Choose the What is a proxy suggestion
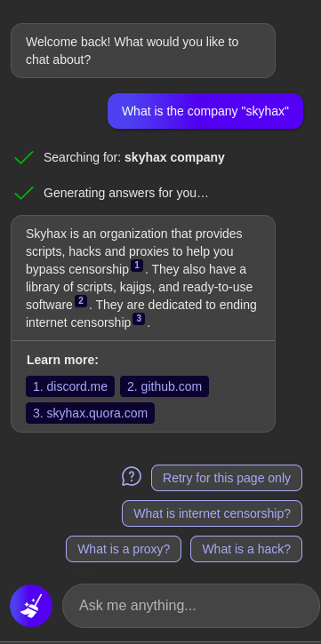This screenshot has width=321, height=644. (x=124, y=549)
